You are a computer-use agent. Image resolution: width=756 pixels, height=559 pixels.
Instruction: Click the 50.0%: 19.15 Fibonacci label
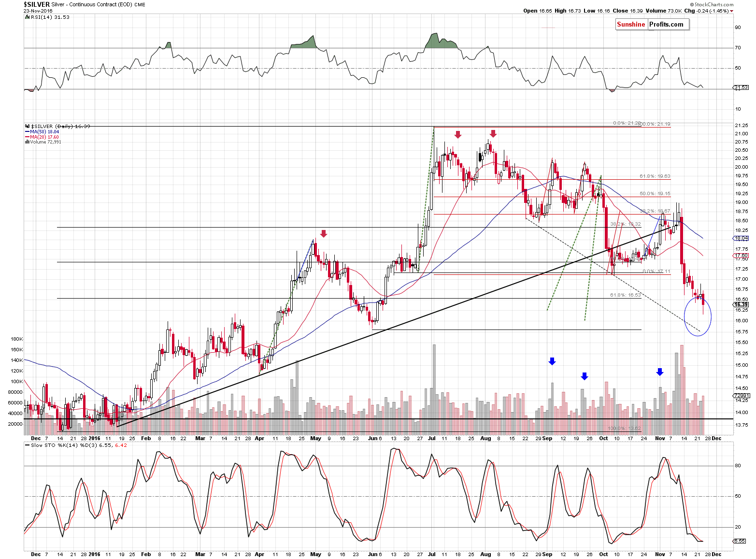point(655,193)
